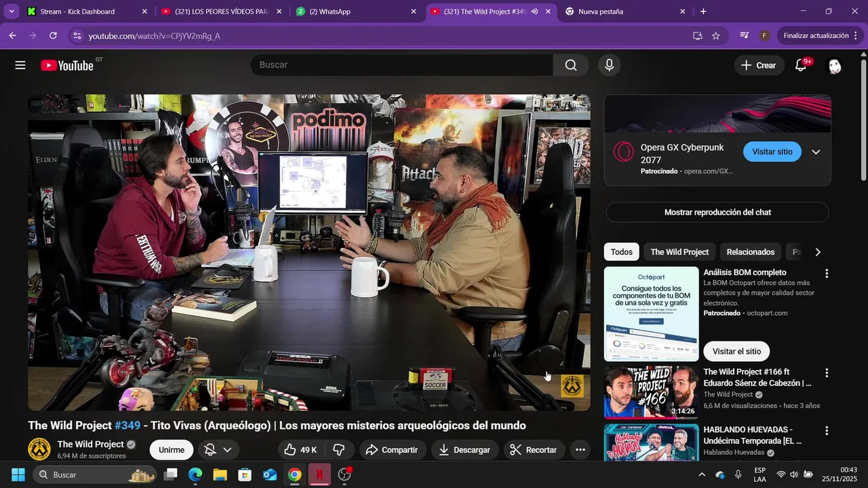The height and width of the screenshot is (488, 868).
Task: Open media control icon in Chrome toolbar
Action: tap(744, 35)
